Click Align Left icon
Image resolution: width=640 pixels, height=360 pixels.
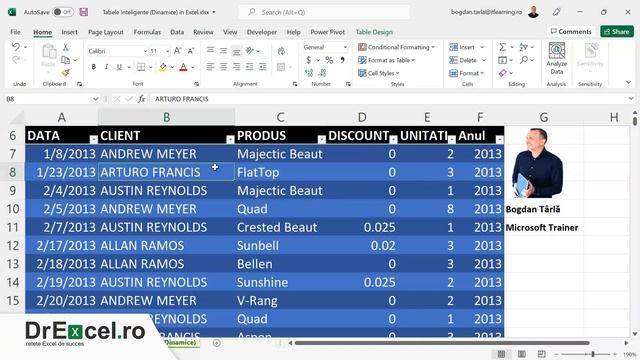[x=211, y=67]
